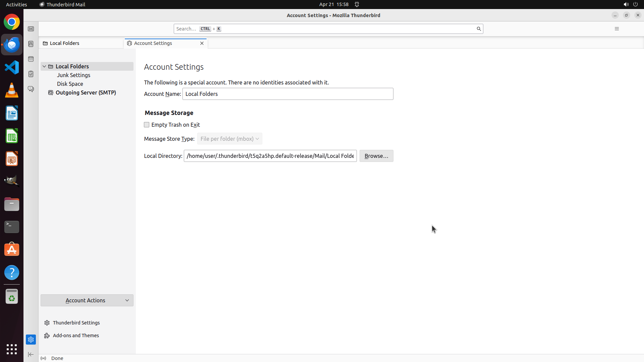This screenshot has width=644, height=362.
Task: Click the search magnifier icon
Action: 479,29
